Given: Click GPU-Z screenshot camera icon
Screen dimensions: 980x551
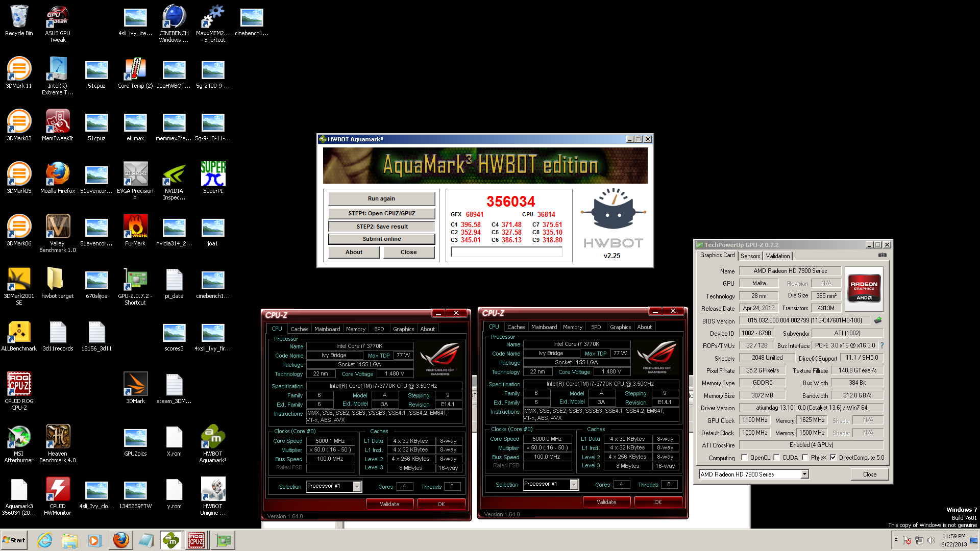Looking at the screenshot, I should tap(883, 255).
